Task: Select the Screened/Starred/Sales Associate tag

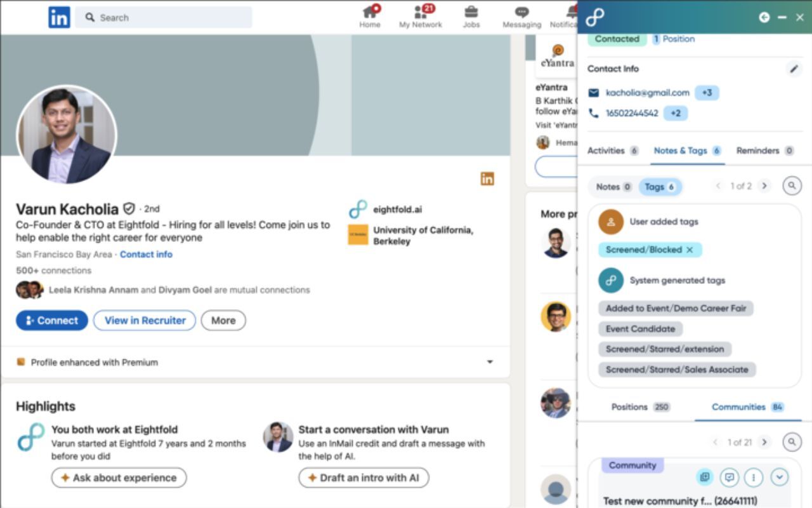Action: tap(677, 370)
